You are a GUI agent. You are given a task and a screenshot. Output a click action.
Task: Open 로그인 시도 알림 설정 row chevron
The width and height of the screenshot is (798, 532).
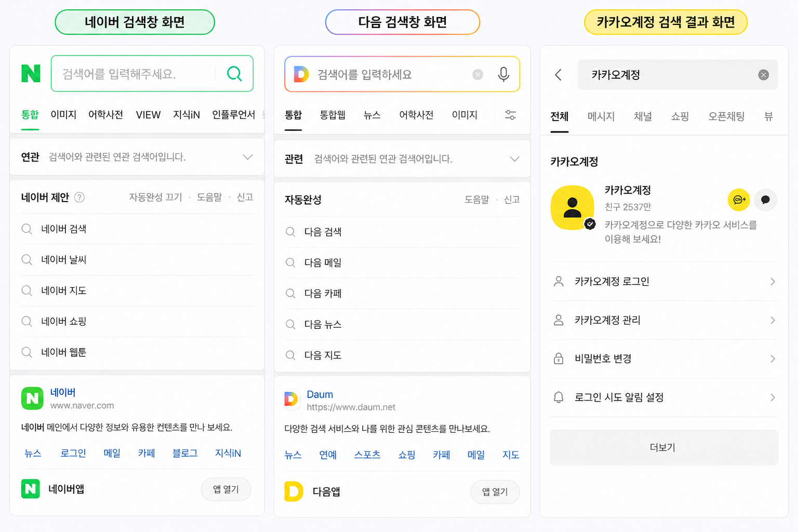pos(773,397)
